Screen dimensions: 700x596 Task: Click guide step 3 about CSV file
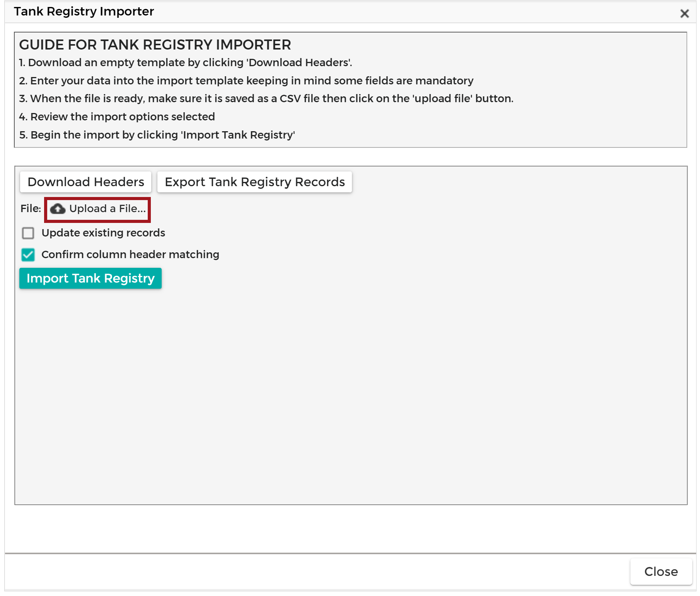coord(266,99)
